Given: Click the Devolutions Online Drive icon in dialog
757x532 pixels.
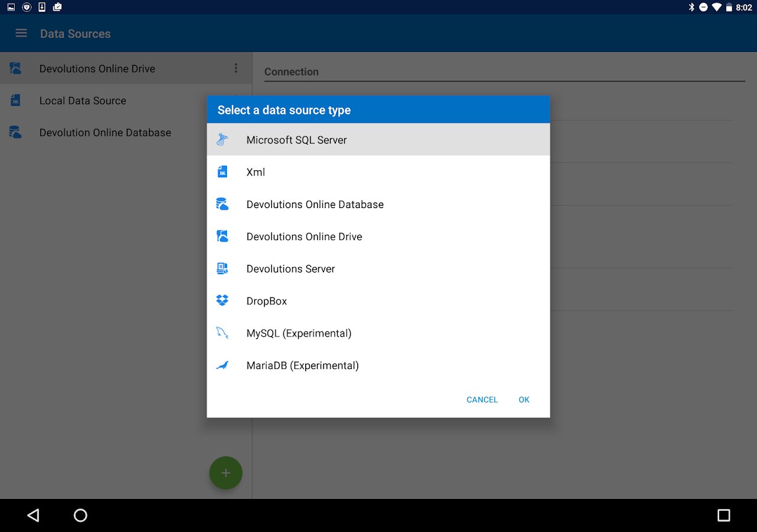Looking at the screenshot, I should tap(222, 236).
